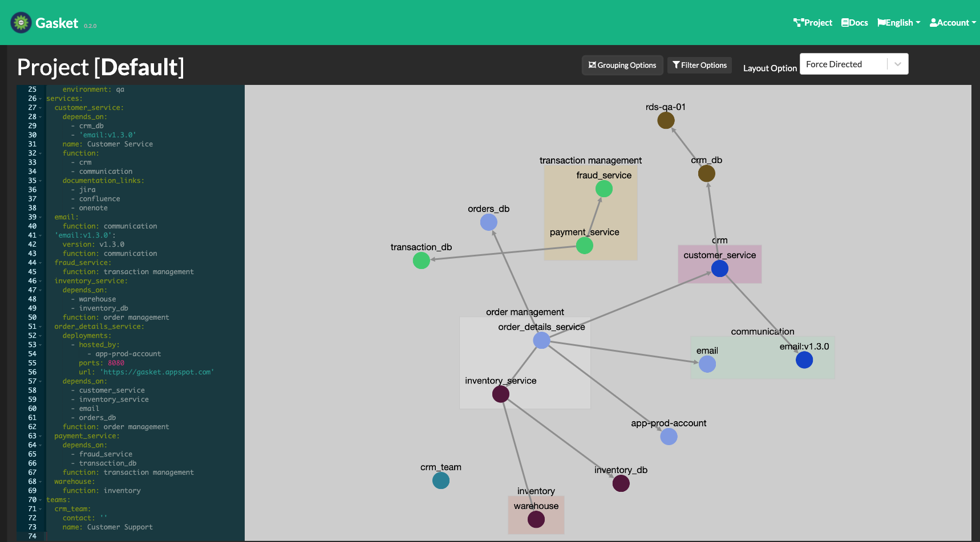Click the email:v1.3.0 node
Viewport: 980px width, 542px height.
[804, 360]
